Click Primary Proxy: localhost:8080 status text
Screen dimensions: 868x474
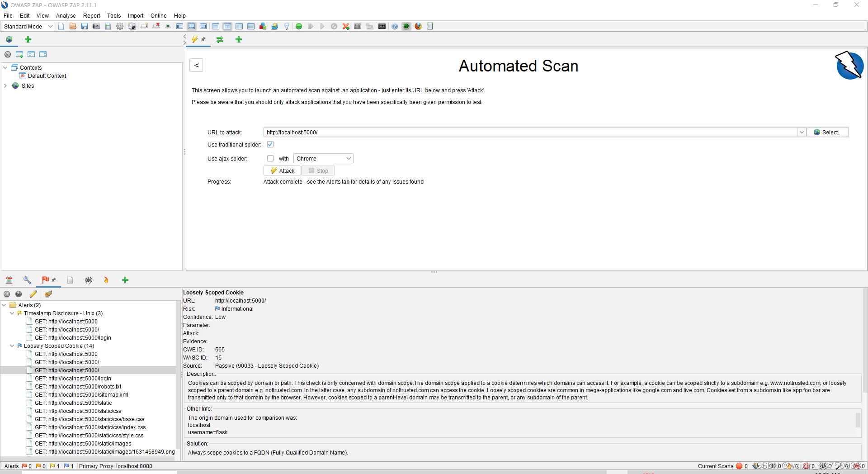pyautogui.click(x=116, y=466)
